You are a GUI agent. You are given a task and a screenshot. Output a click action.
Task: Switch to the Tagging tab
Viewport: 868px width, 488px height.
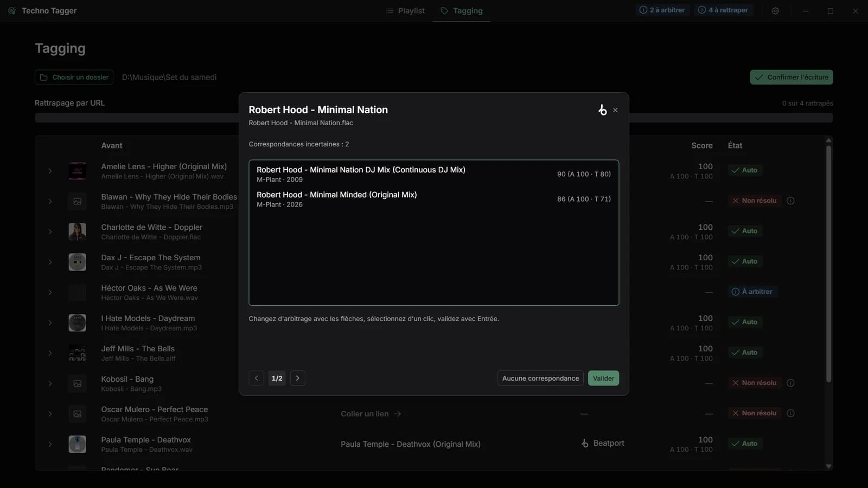click(x=462, y=11)
